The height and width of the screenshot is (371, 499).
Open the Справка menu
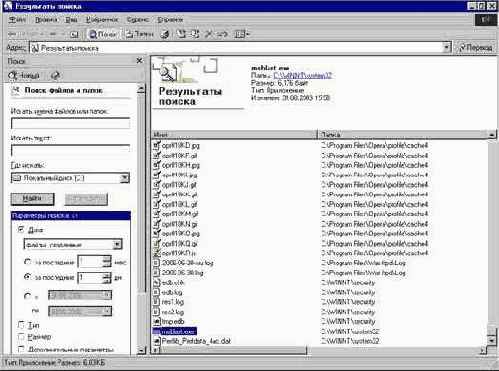[x=170, y=20]
